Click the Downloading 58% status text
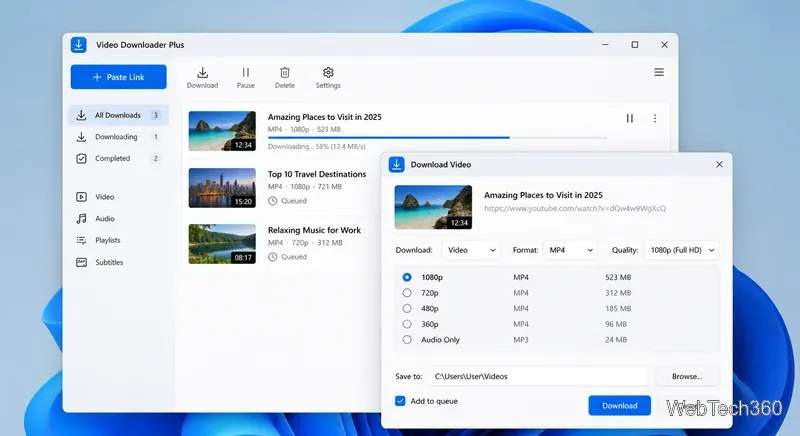800x436 pixels. click(316, 147)
